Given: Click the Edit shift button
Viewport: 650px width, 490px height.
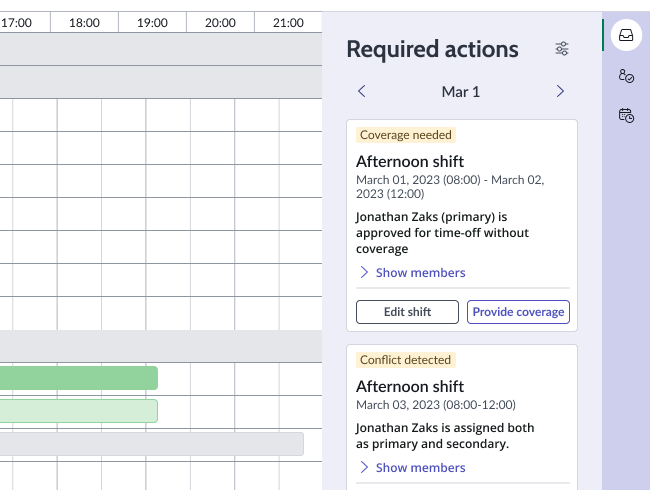Looking at the screenshot, I should point(407,312).
